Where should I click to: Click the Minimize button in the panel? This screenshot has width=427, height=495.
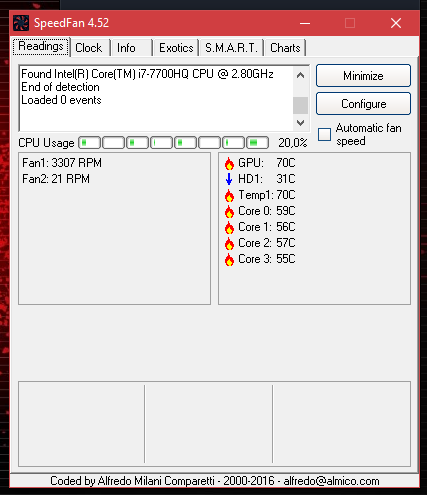[363, 76]
